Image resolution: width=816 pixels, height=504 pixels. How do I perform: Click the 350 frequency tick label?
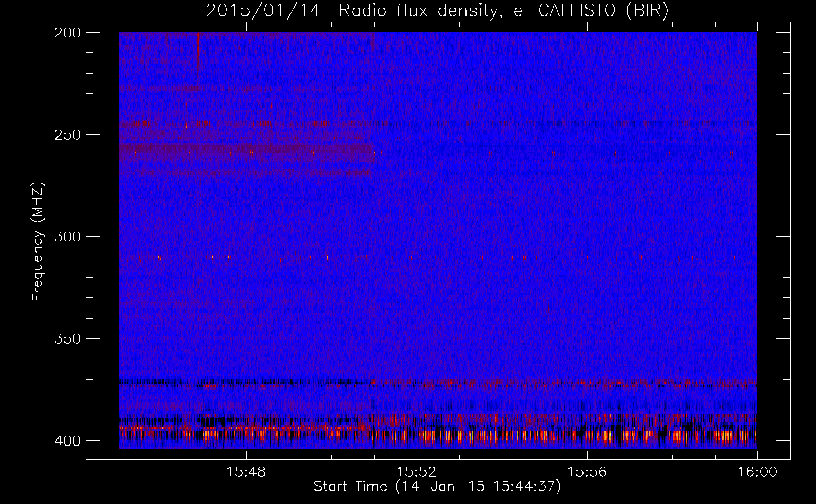pyautogui.click(x=68, y=338)
